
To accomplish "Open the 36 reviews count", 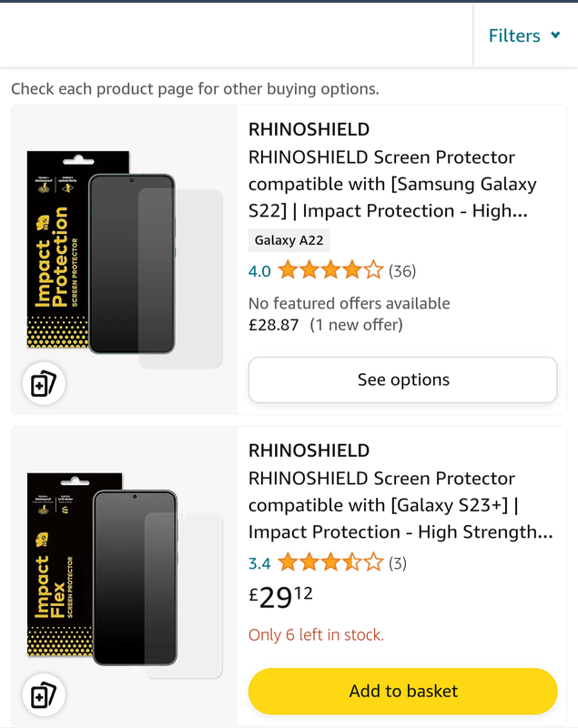I will coord(402,270).
